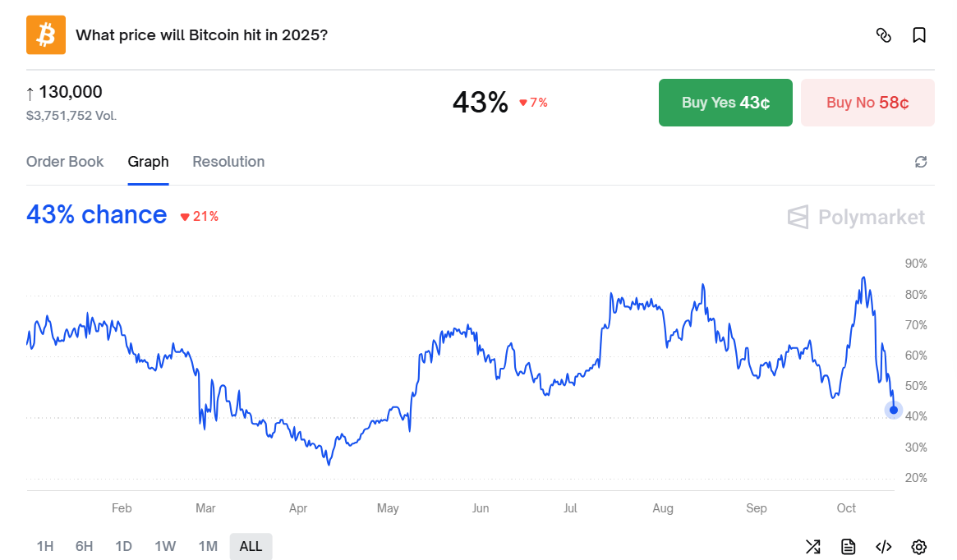Open the Order Book tab

pyautogui.click(x=65, y=162)
